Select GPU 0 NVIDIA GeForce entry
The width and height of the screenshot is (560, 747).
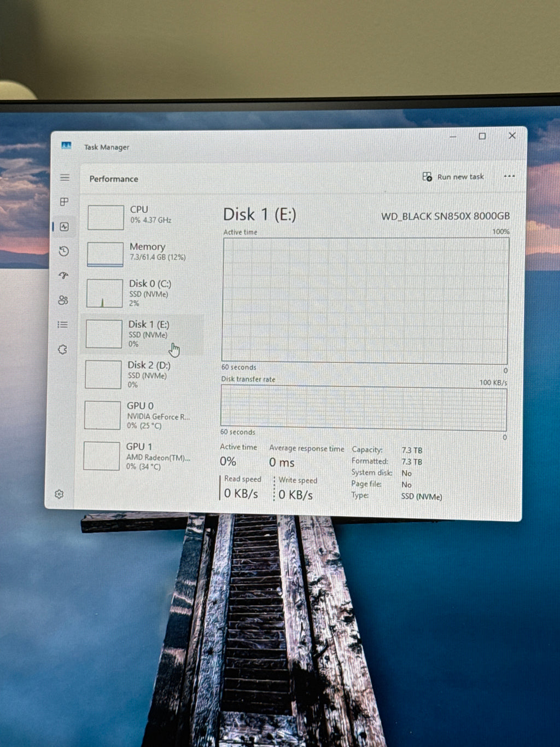142,415
